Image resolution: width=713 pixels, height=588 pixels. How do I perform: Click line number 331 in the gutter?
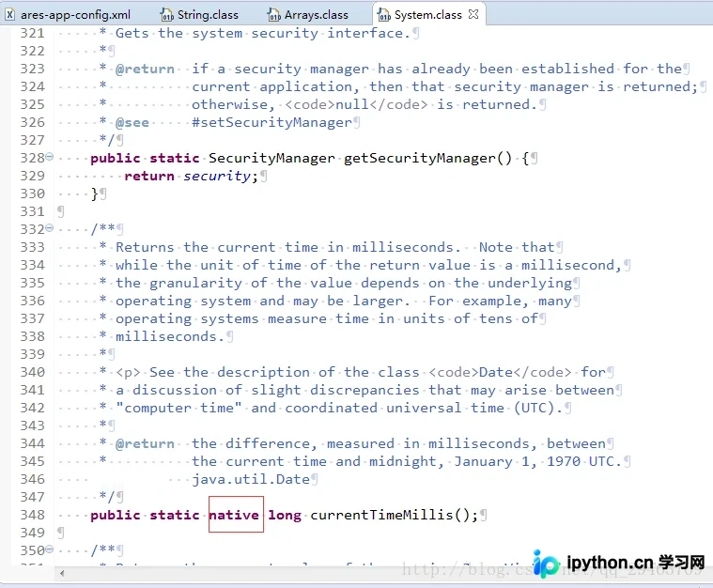pyautogui.click(x=32, y=211)
